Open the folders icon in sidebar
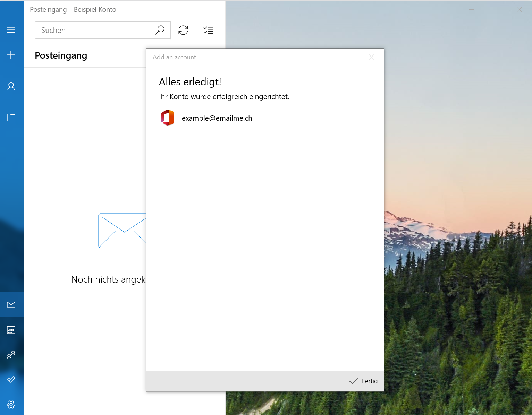Viewport: 532px width, 415px height. (11, 117)
